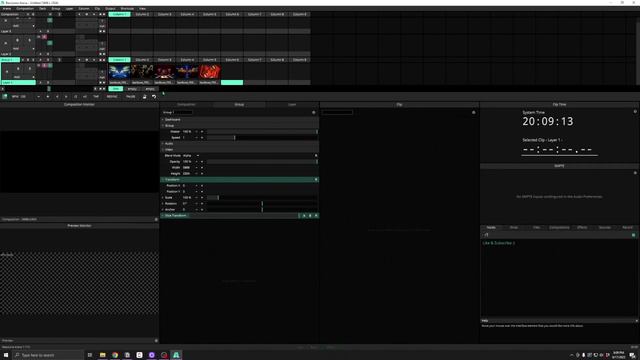Image resolution: width=640 pixels, height=360 pixels.
Task: Collapse the Video section
Action: (163, 150)
